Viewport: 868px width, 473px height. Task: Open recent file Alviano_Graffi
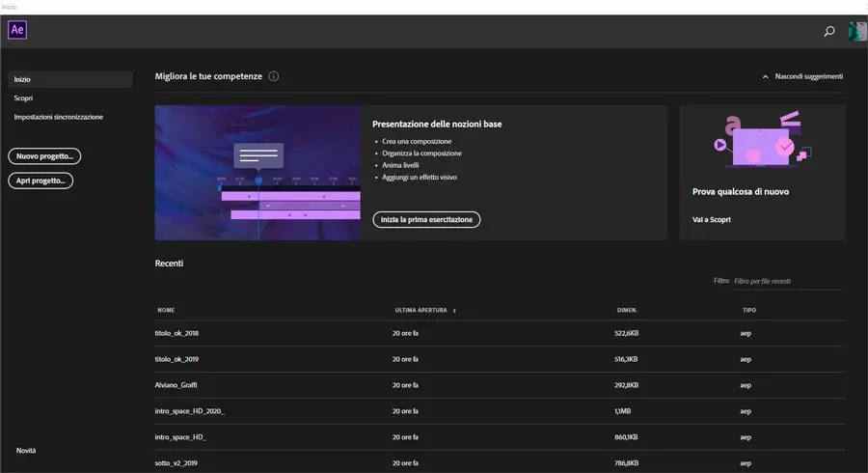176,385
